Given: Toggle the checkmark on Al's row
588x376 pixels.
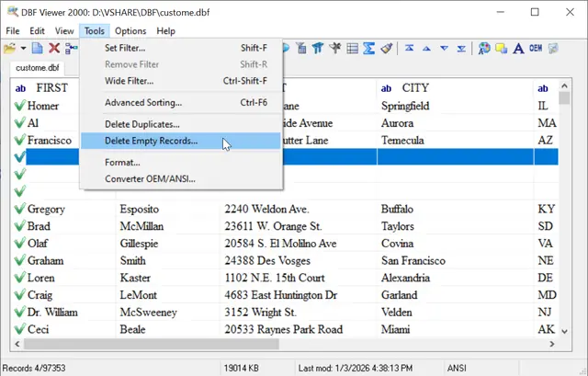Looking at the screenshot, I should click(x=20, y=122).
